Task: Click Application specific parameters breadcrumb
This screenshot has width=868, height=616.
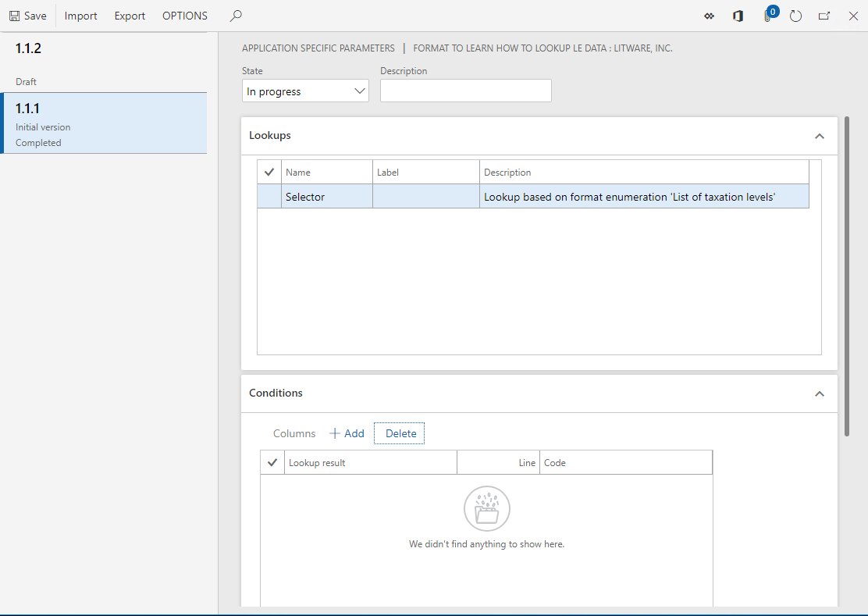Action: pos(318,48)
